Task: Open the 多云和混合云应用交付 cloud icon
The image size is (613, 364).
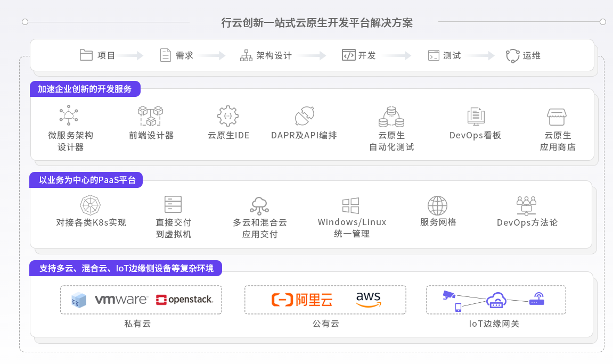Action: pyautogui.click(x=259, y=204)
